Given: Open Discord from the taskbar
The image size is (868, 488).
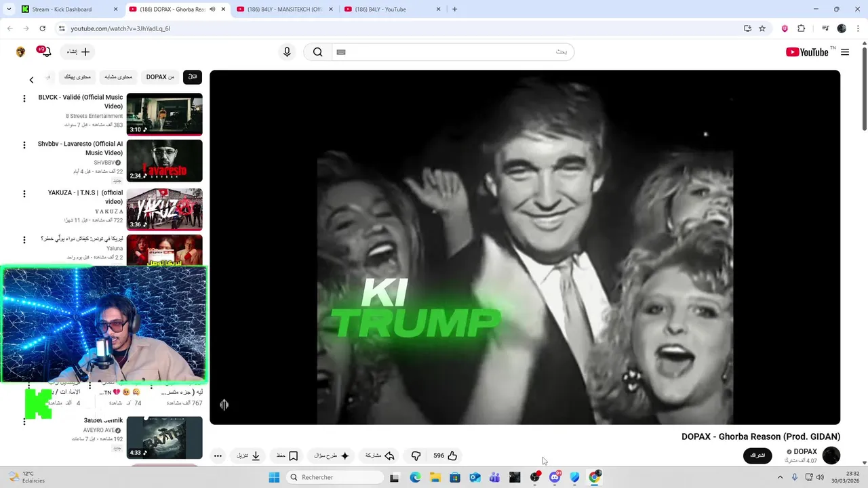Looking at the screenshot, I should (555, 477).
